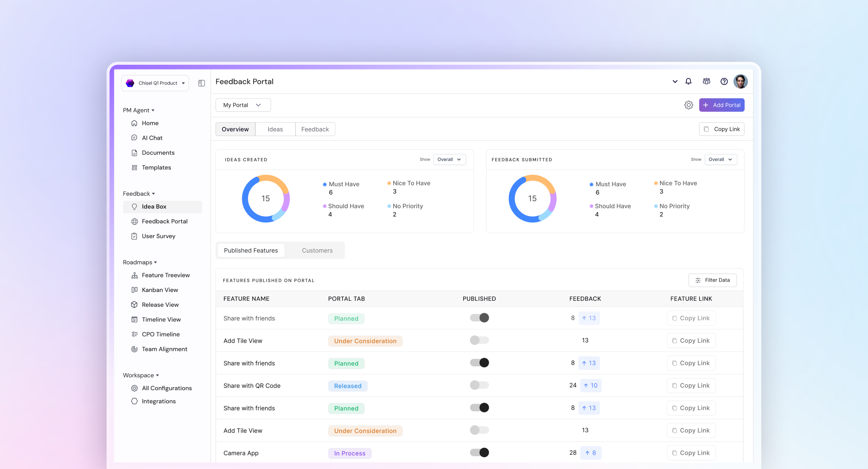Open the help question mark icon

724,82
